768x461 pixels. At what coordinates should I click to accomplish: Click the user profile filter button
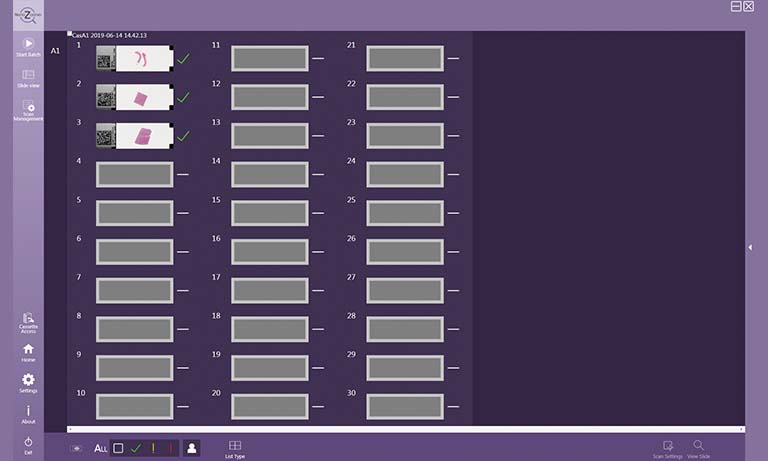coord(191,448)
